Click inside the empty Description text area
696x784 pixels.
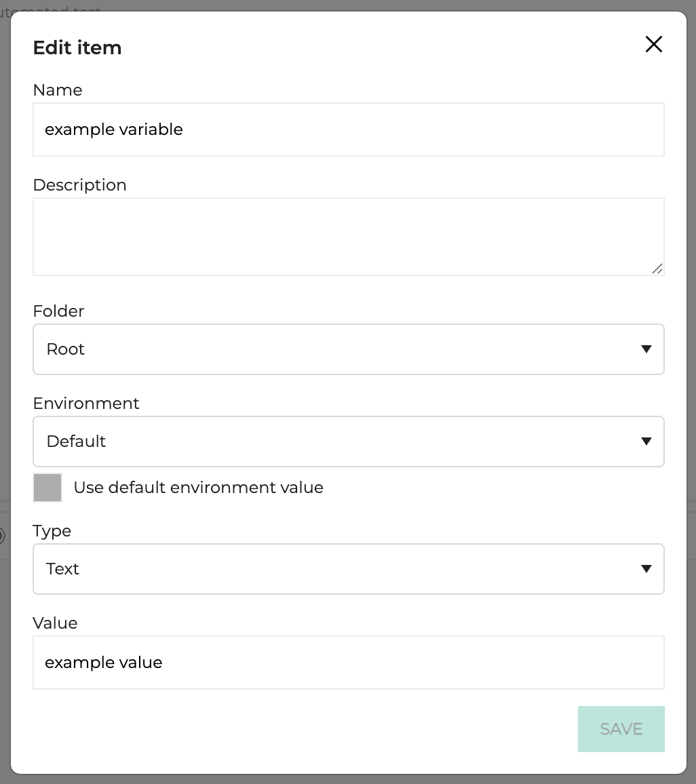(x=349, y=237)
